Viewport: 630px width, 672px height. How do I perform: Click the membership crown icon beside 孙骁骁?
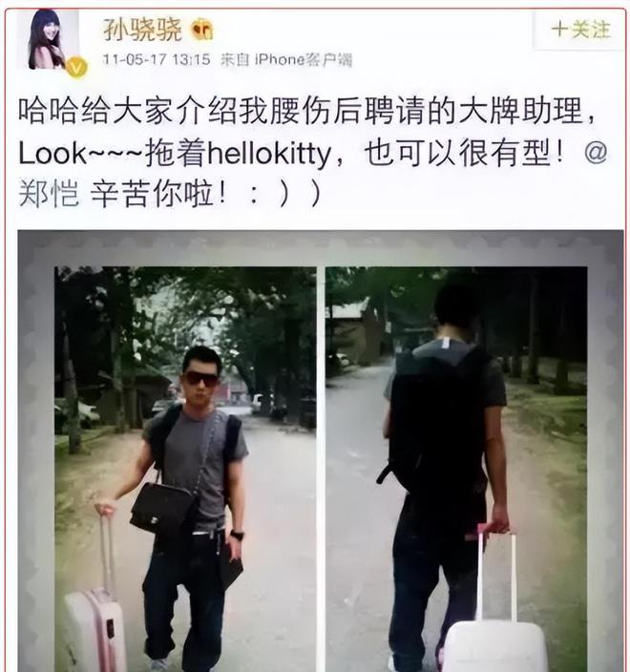pos(201,30)
